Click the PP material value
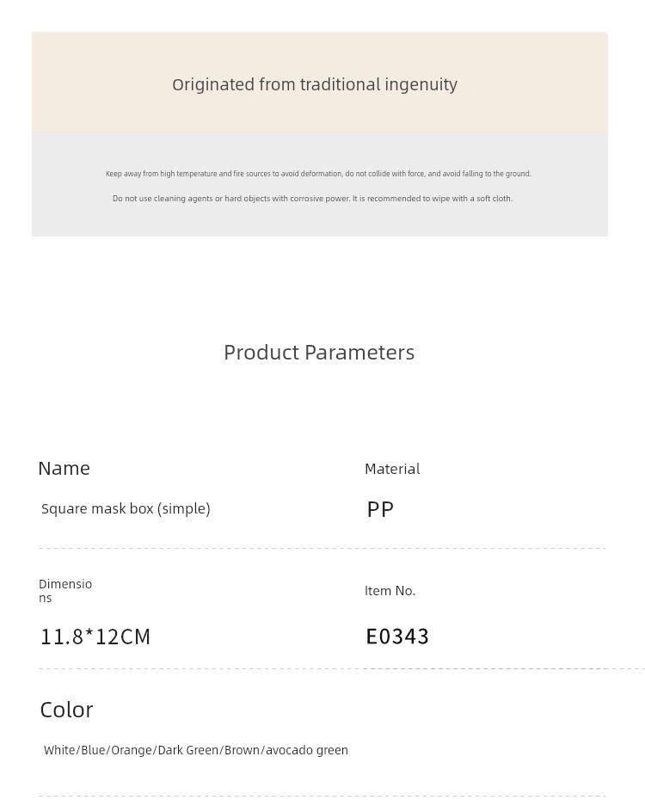The height and width of the screenshot is (812, 645). tap(380, 509)
